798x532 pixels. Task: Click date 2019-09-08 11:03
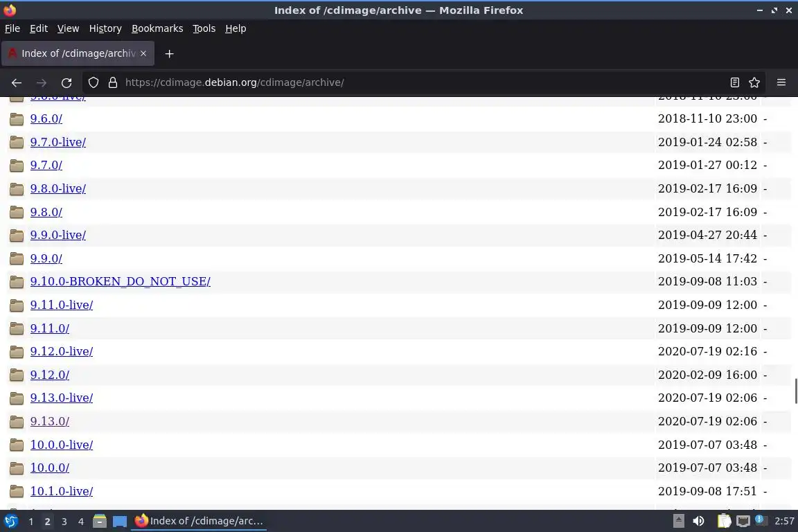(707, 281)
